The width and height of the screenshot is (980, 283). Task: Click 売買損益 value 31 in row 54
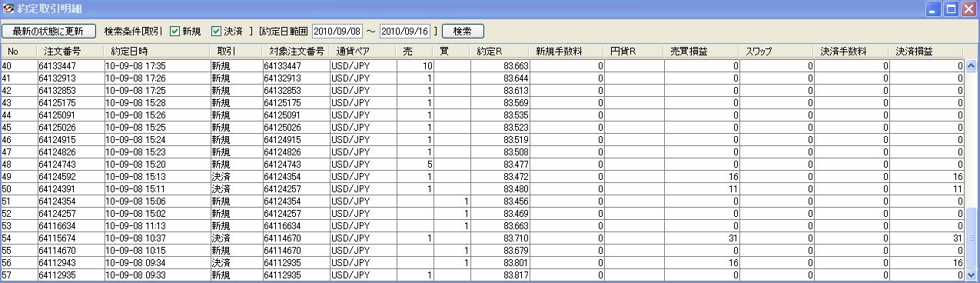[733, 238]
